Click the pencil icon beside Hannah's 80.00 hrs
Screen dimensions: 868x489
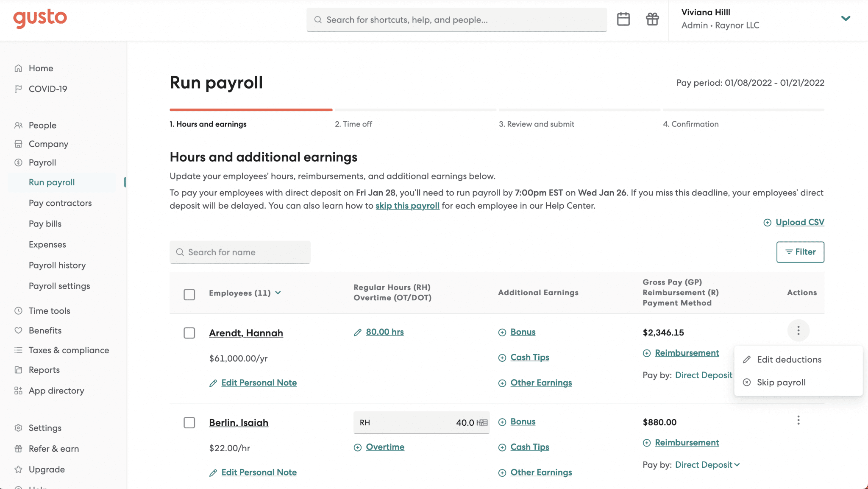tap(357, 333)
